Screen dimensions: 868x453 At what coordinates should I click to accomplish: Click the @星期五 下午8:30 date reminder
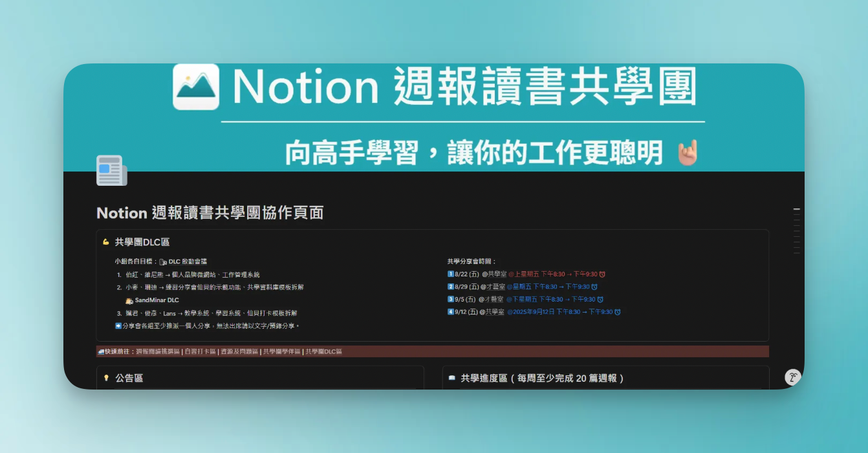pos(552,287)
